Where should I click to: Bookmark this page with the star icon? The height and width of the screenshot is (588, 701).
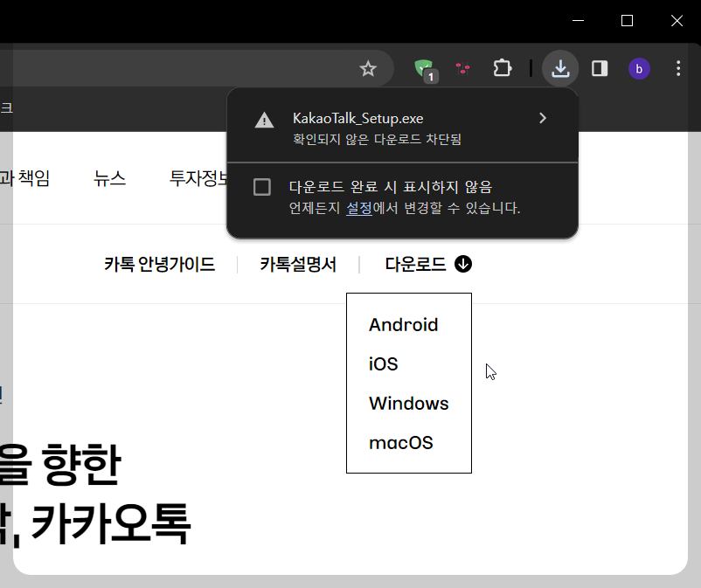tap(368, 68)
